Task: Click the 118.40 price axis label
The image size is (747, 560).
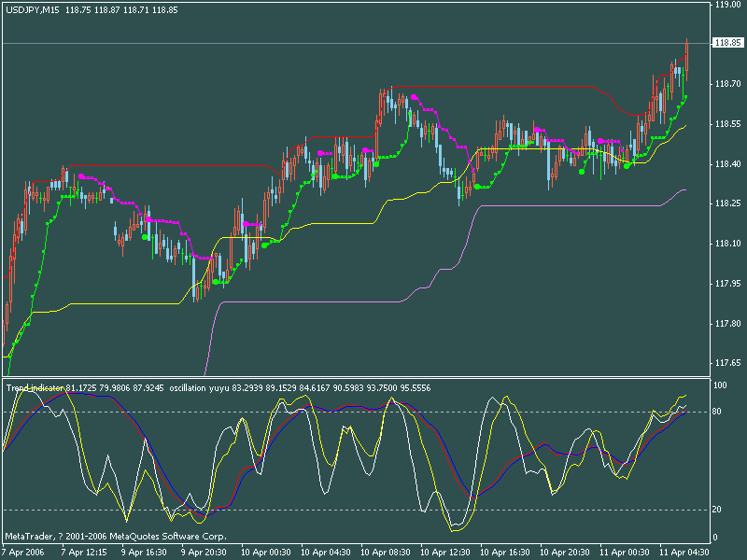Action: tap(726, 164)
